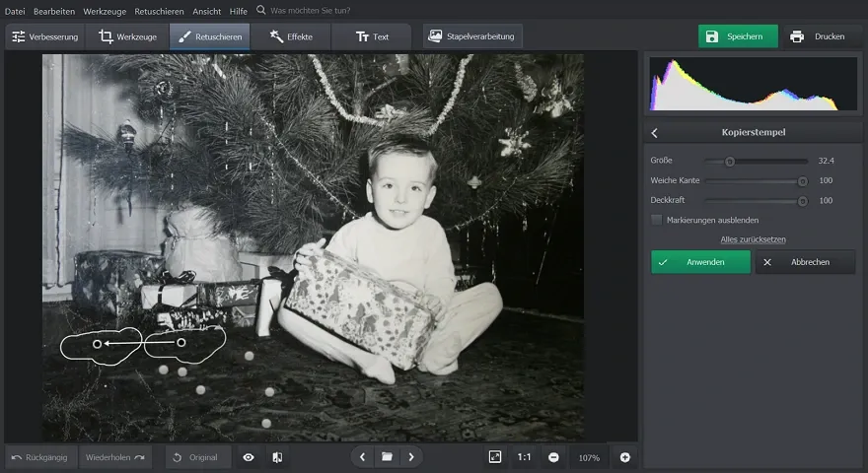Click the fit-to-screen icon

point(495,457)
